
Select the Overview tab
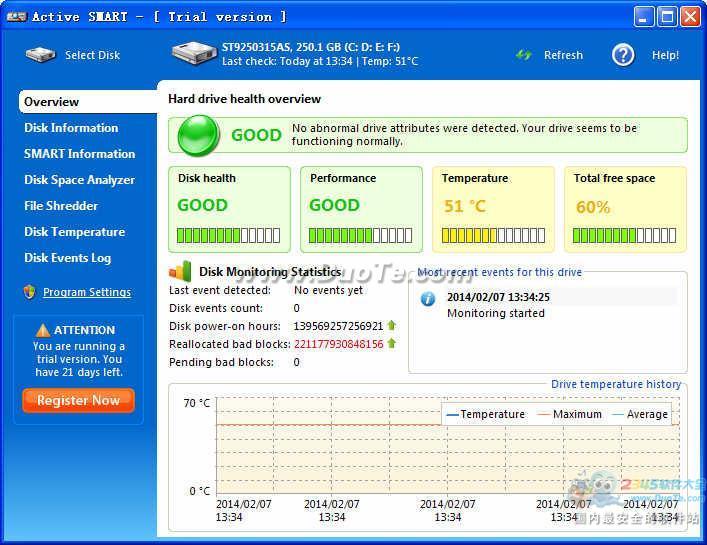coord(88,102)
